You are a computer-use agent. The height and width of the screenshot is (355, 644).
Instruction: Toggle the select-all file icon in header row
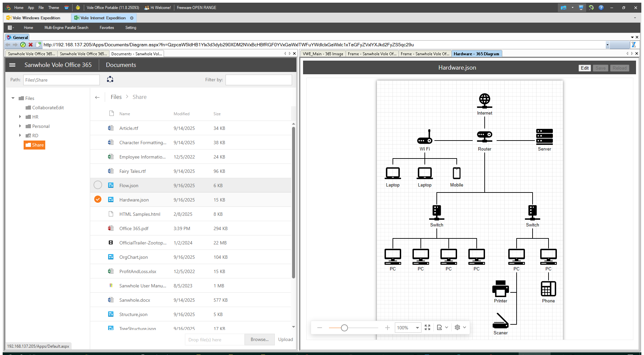coord(111,114)
